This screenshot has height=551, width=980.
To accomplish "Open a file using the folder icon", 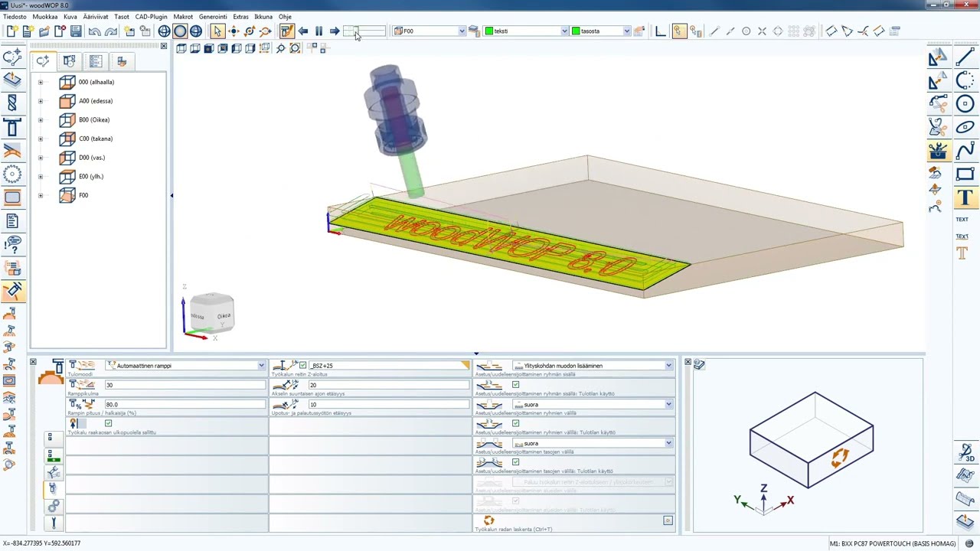I will (x=44, y=31).
